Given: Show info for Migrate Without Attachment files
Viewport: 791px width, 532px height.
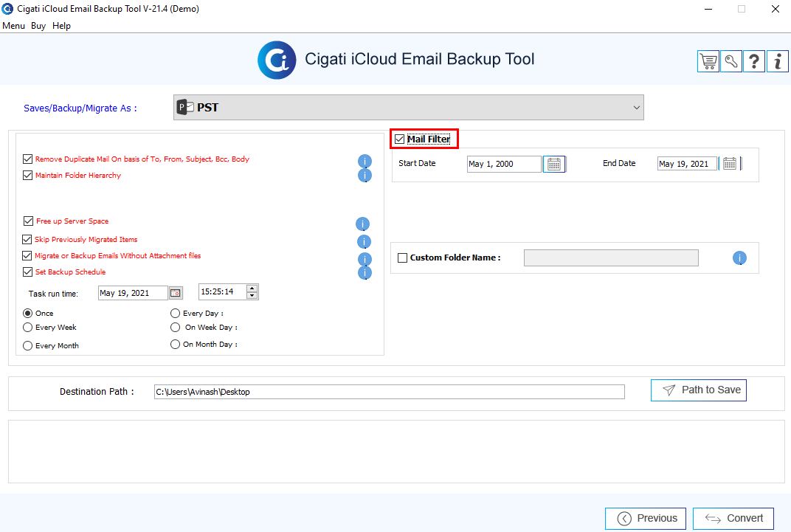Looking at the screenshot, I should click(365, 259).
